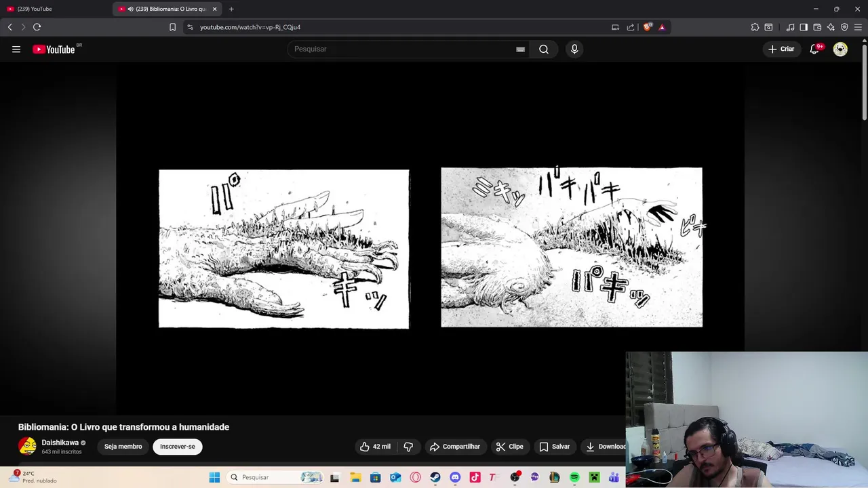Open the YouTube guide hamburger menu
The width and height of the screenshot is (868, 488).
coord(16,49)
